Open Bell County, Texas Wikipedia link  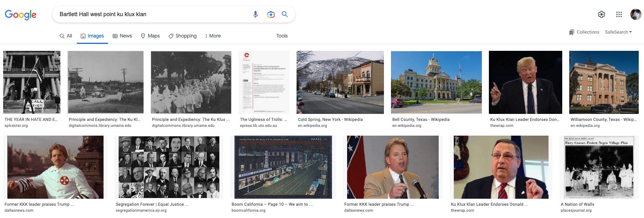click(421, 120)
